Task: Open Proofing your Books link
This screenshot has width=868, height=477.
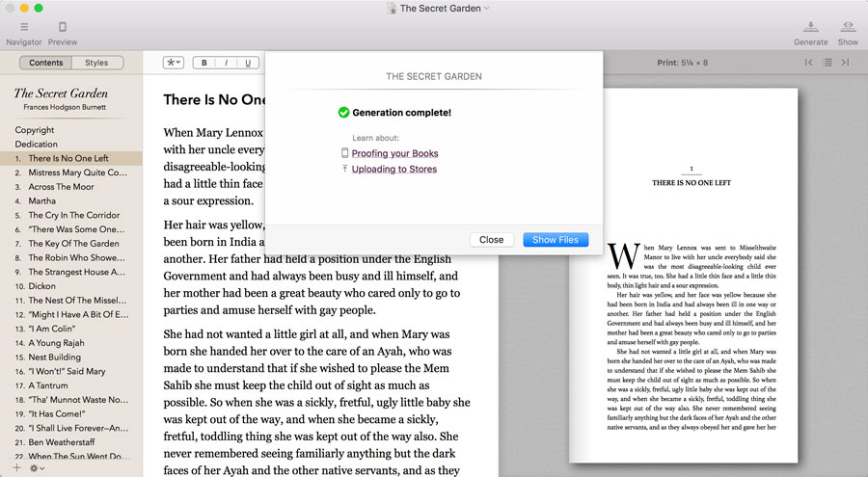Action: click(x=394, y=153)
